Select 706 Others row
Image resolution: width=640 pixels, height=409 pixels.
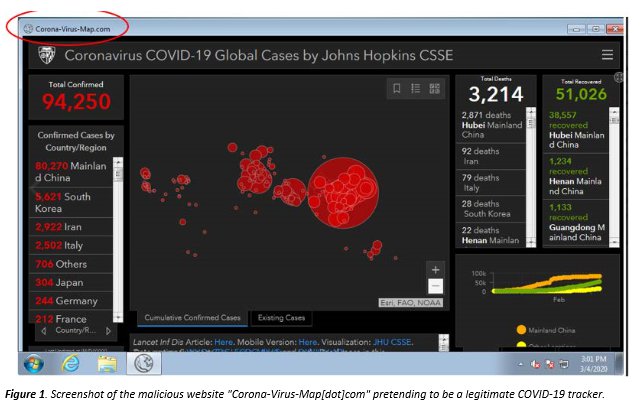tap(71, 264)
